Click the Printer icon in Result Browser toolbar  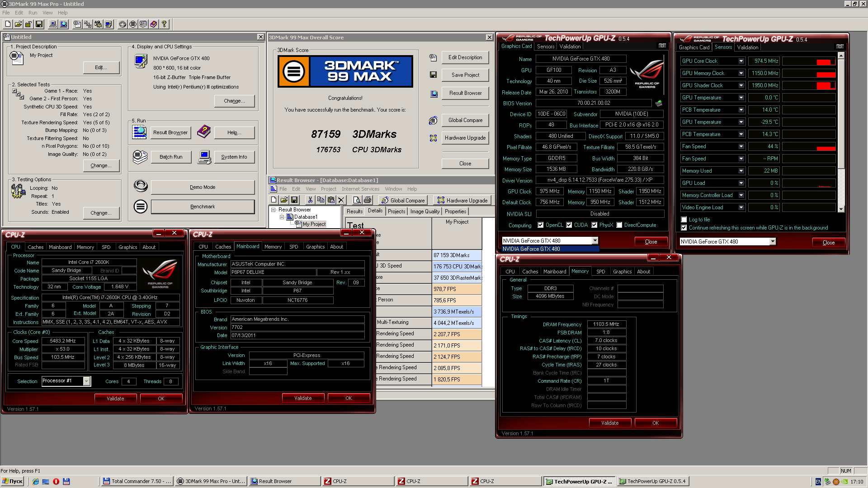click(368, 200)
